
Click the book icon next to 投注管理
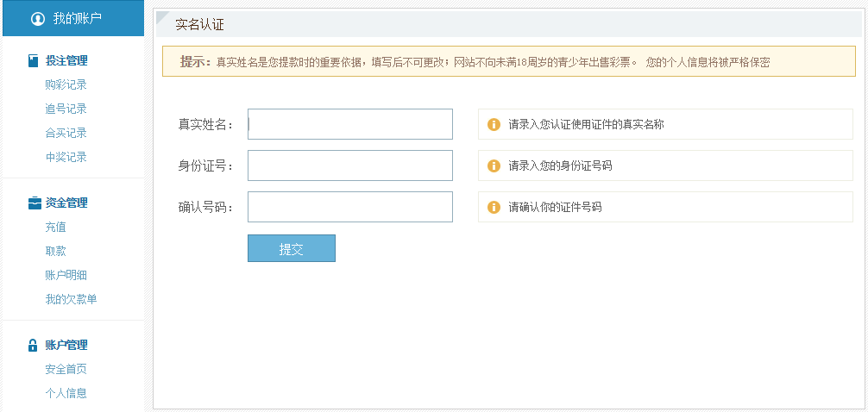coord(34,61)
